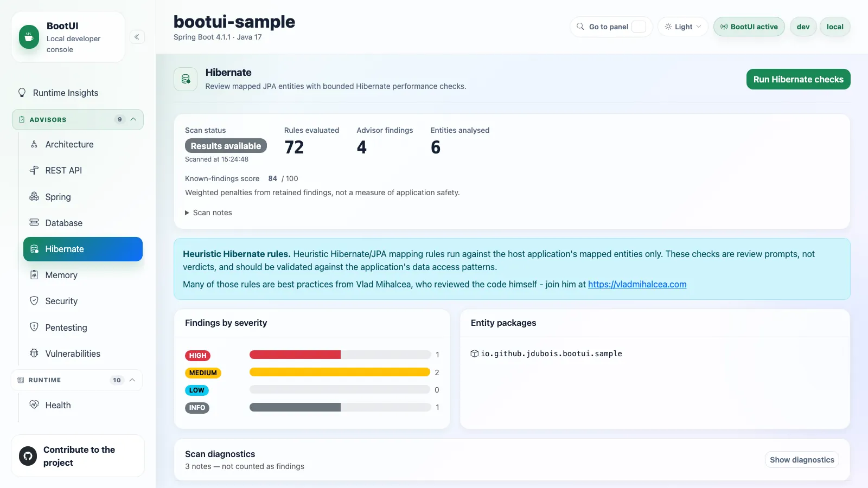
Task: Click the BootUI active status badge
Action: tap(749, 27)
